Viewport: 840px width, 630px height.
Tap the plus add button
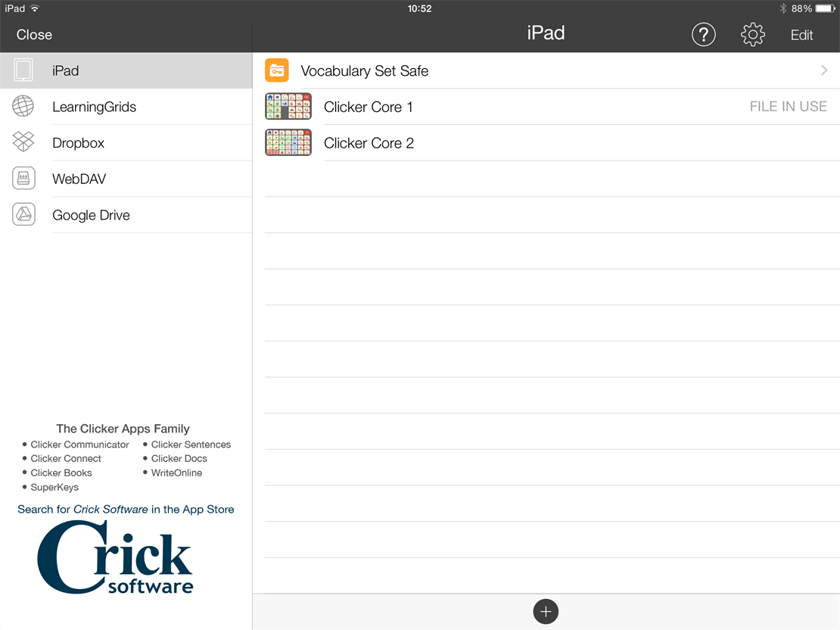tap(546, 612)
